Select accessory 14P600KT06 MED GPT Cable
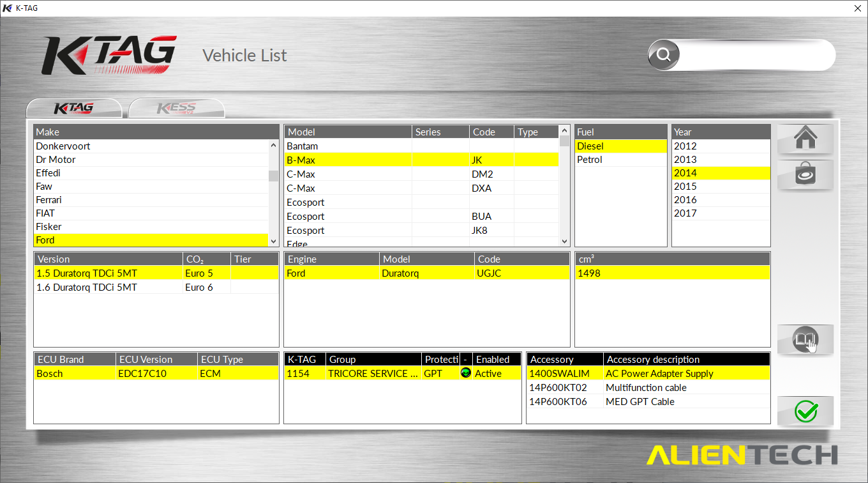868x483 pixels. click(x=648, y=401)
